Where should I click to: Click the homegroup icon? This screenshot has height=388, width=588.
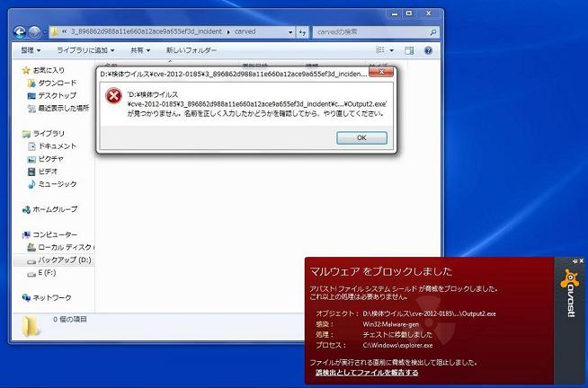pos(26,210)
